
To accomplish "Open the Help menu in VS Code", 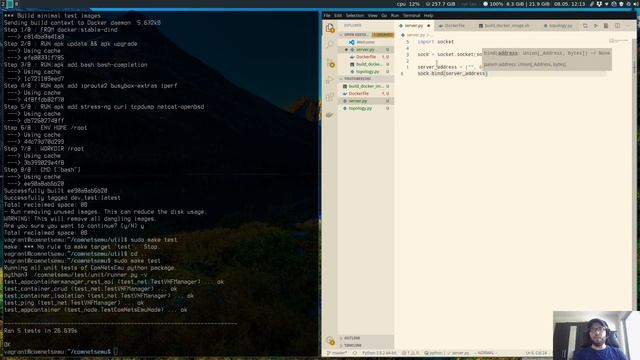I will pos(429,16).
